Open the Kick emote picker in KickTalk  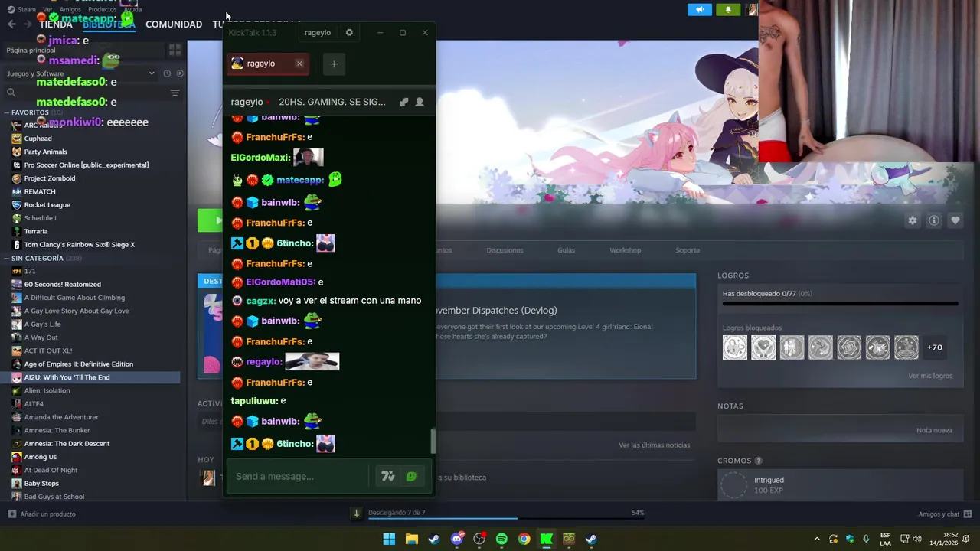411,476
